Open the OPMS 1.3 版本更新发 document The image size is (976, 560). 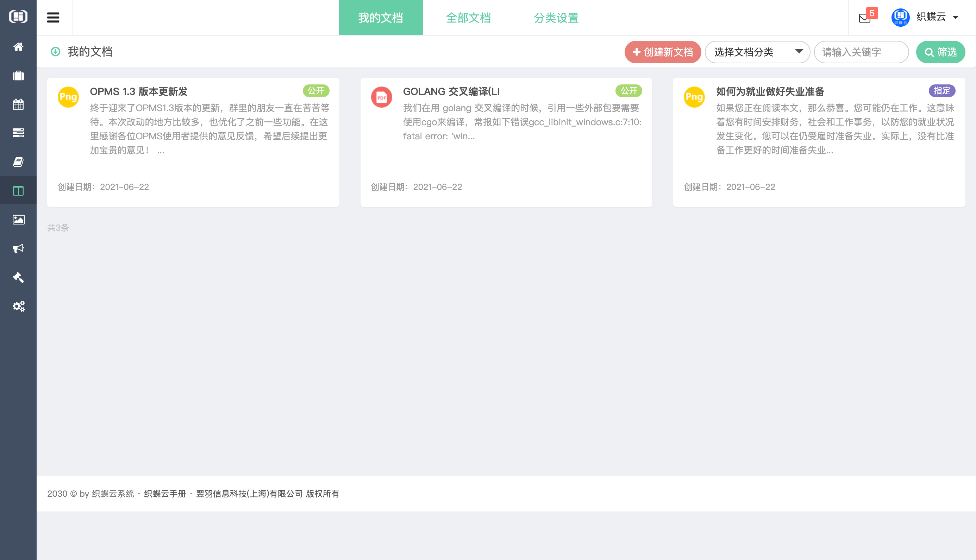tap(139, 91)
